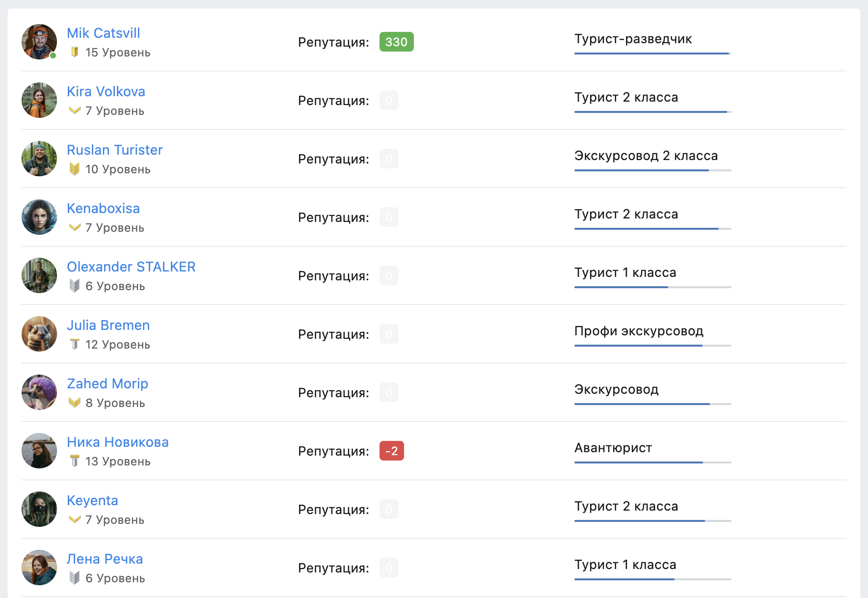Click Kira Volkova's level 7 chevron icon
The height and width of the screenshot is (598, 868).
click(75, 110)
